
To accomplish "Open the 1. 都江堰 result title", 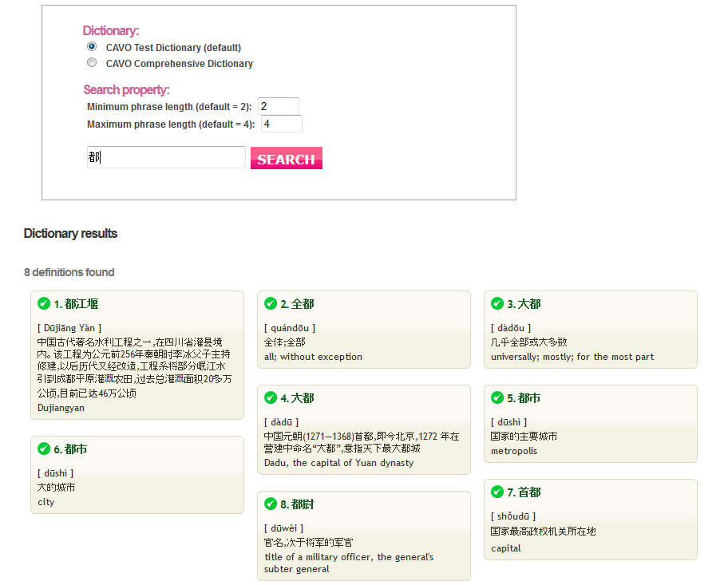I will point(77,304).
